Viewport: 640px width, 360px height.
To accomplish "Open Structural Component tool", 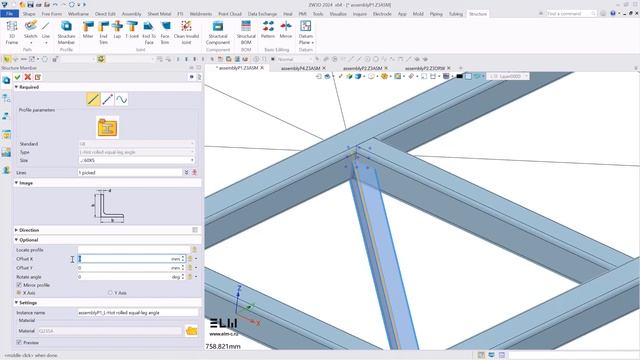I will point(218,32).
